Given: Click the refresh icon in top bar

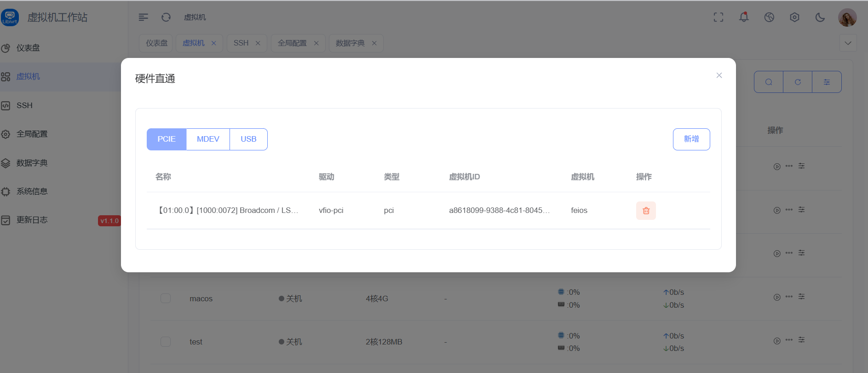Looking at the screenshot, I should click(166, 17).
